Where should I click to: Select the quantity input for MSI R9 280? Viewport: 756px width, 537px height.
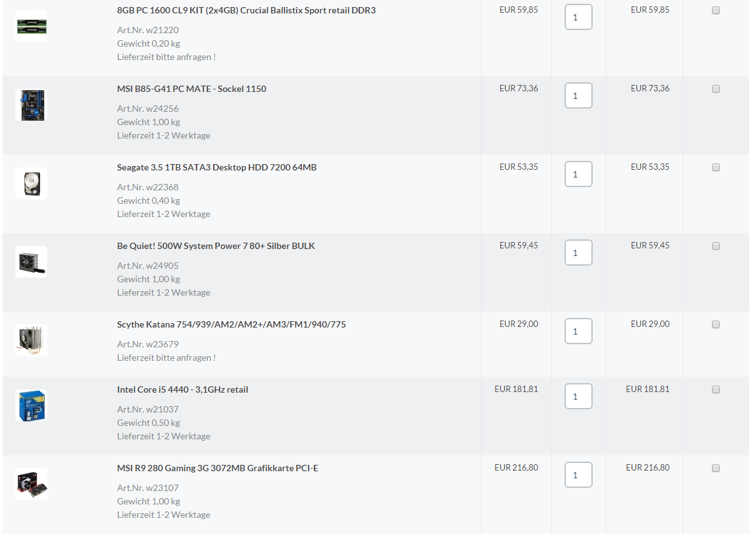579,475
